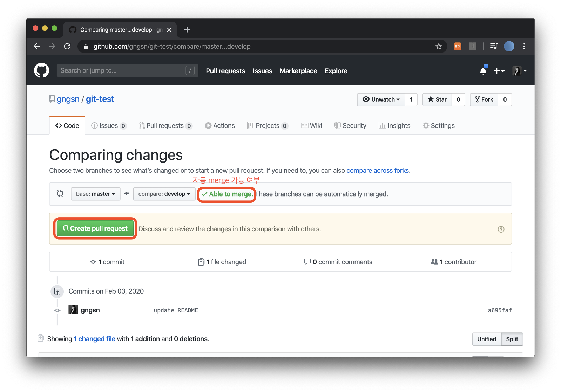Fork the git-test repository
The width and height of the screenshot is (561, 392).
coord(484,99)
